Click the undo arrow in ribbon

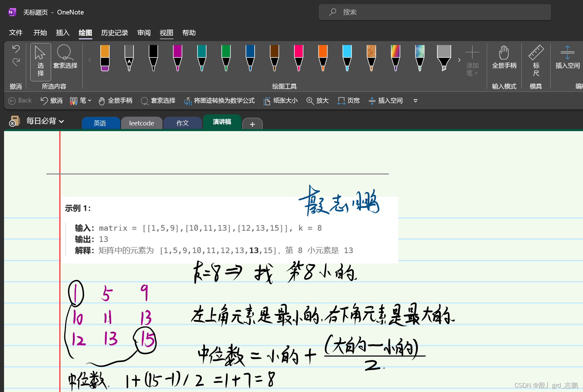point(16,49)
